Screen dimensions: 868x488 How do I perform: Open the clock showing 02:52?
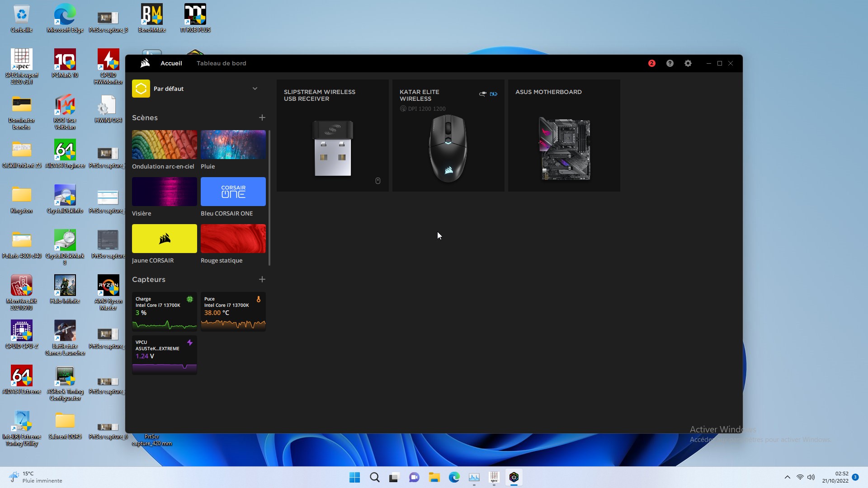coord(835,477)
